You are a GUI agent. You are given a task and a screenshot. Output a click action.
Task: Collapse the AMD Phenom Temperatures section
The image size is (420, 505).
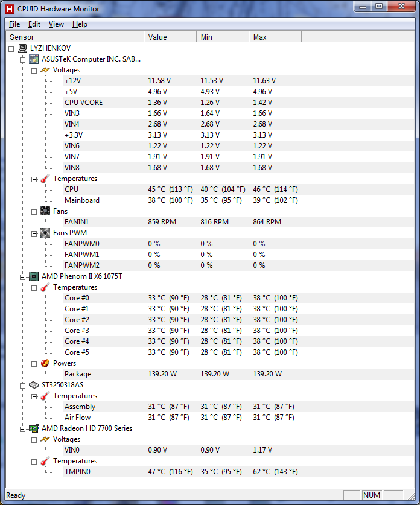(x=34, y=288)
